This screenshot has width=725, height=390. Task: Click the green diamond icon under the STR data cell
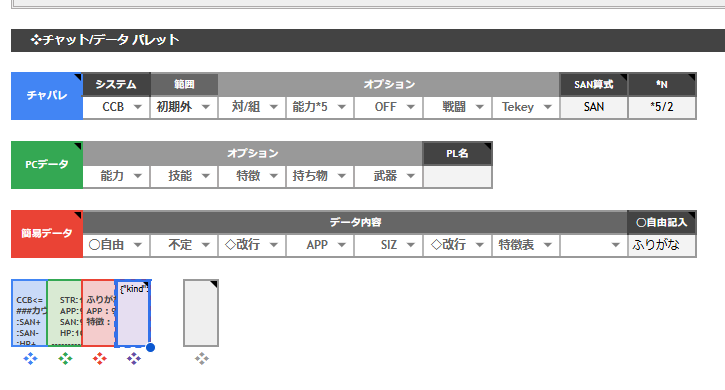pyautogui.click(x=65, y=359)
